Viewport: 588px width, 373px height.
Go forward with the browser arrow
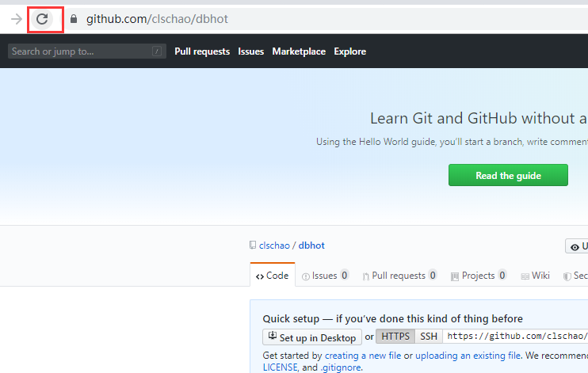pos(17,19)
